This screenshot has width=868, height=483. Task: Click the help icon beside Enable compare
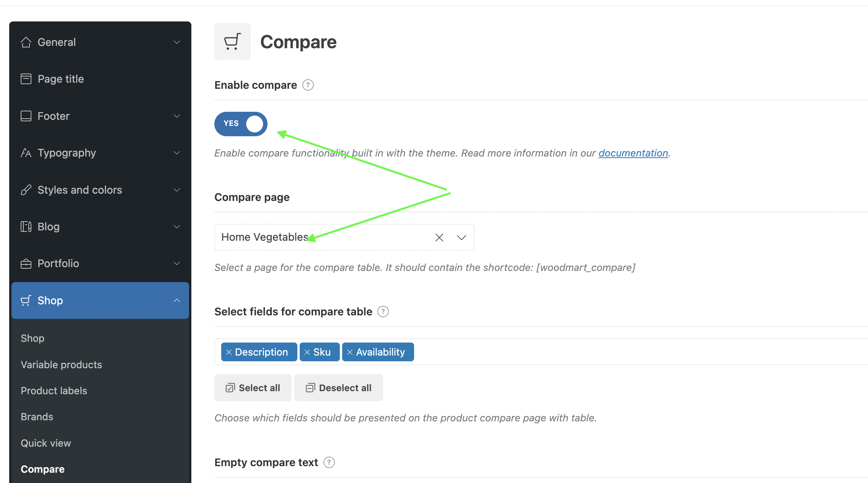pos(308,85)
